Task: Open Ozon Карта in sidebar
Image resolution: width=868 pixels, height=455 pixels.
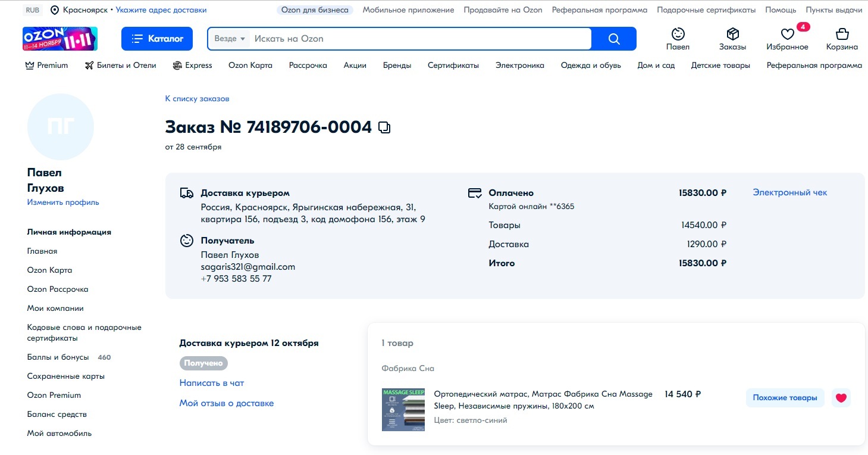Action: [49, 270]
